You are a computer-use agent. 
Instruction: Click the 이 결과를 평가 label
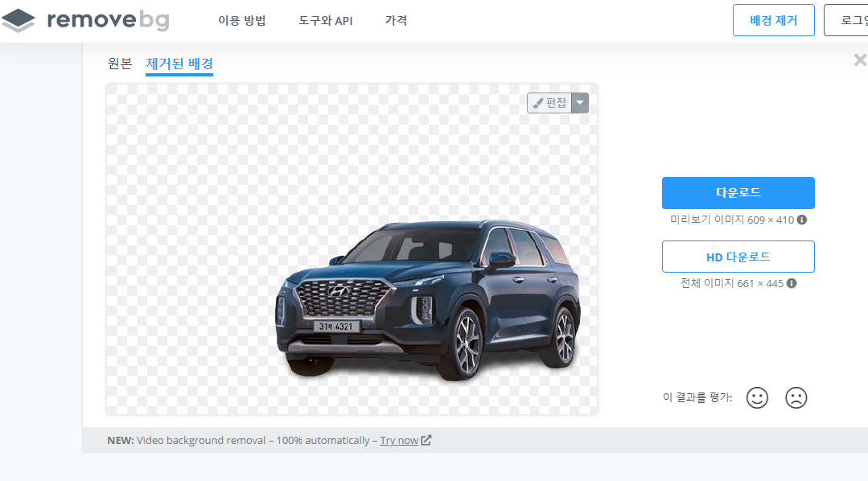697,397
